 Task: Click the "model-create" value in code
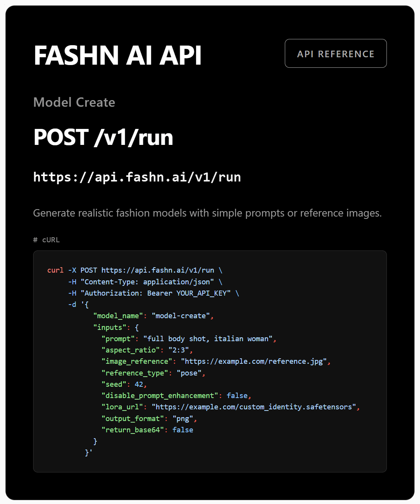(x=181, y=316)
